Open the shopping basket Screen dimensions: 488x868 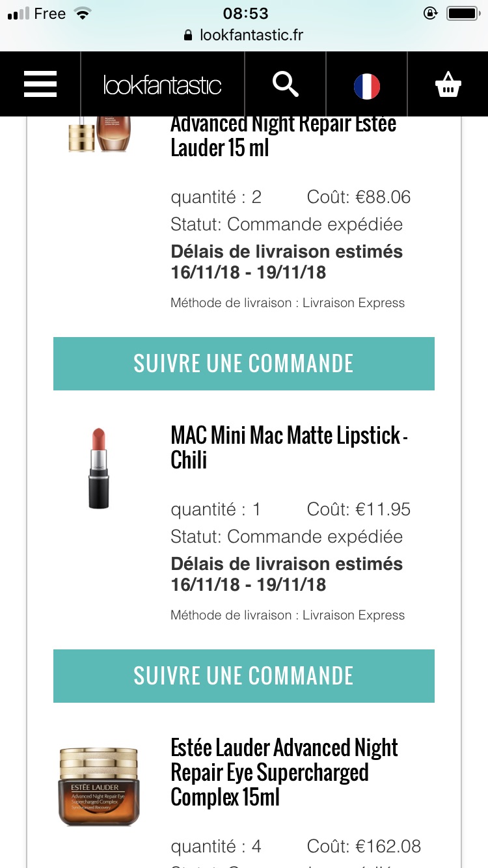(x=448, y=85)
